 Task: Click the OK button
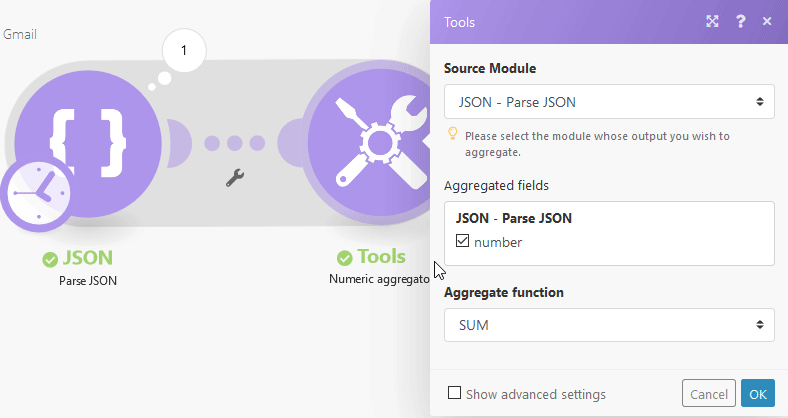tap(758, 393)
